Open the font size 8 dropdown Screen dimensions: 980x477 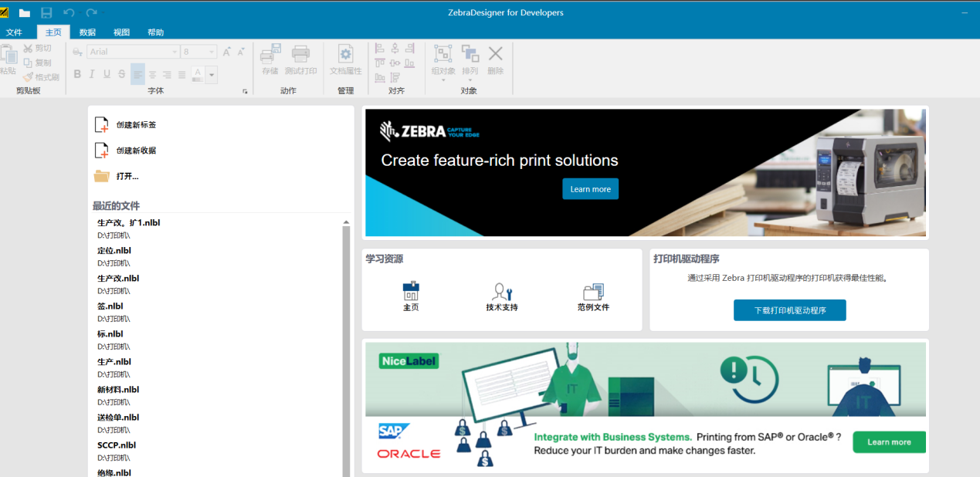pos(212,52)
